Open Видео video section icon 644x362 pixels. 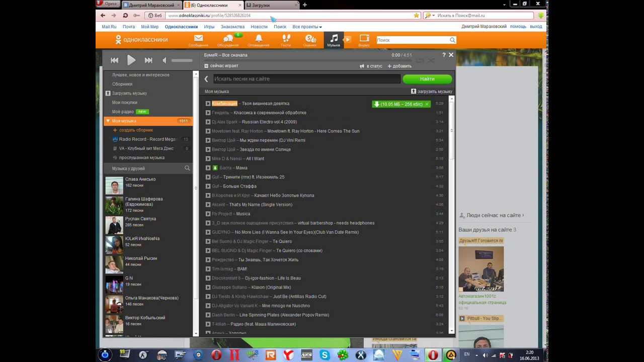click(364, 40)
